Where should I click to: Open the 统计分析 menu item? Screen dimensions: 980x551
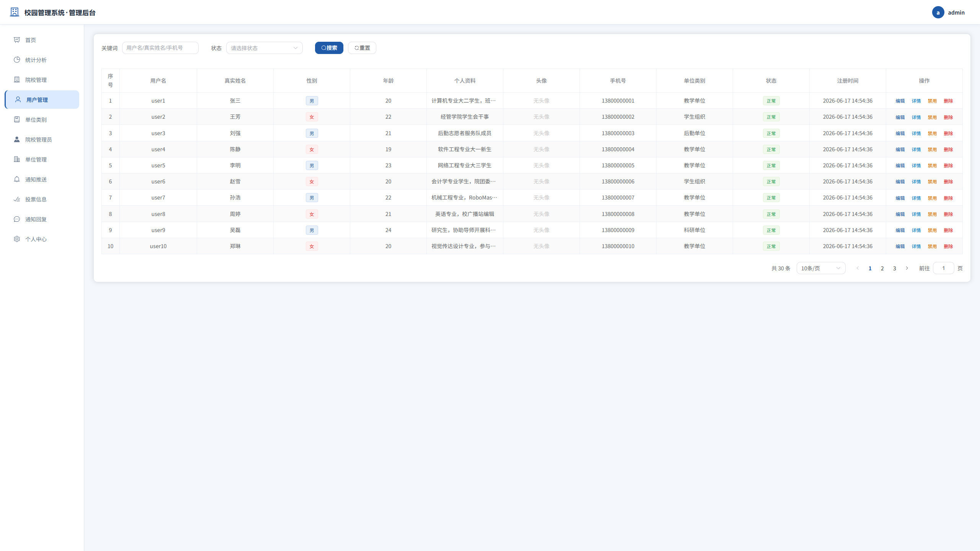(42, 60)
